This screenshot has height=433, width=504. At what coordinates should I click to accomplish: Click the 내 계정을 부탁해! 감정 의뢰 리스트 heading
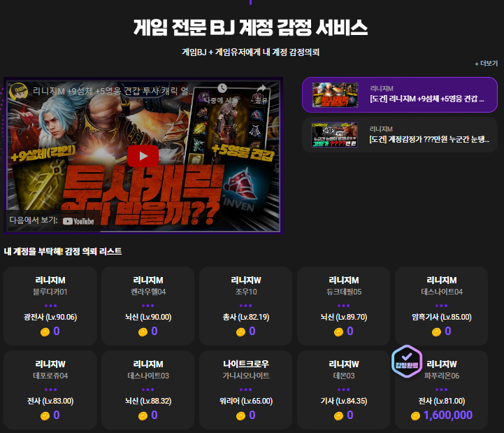tap(63, 252)
